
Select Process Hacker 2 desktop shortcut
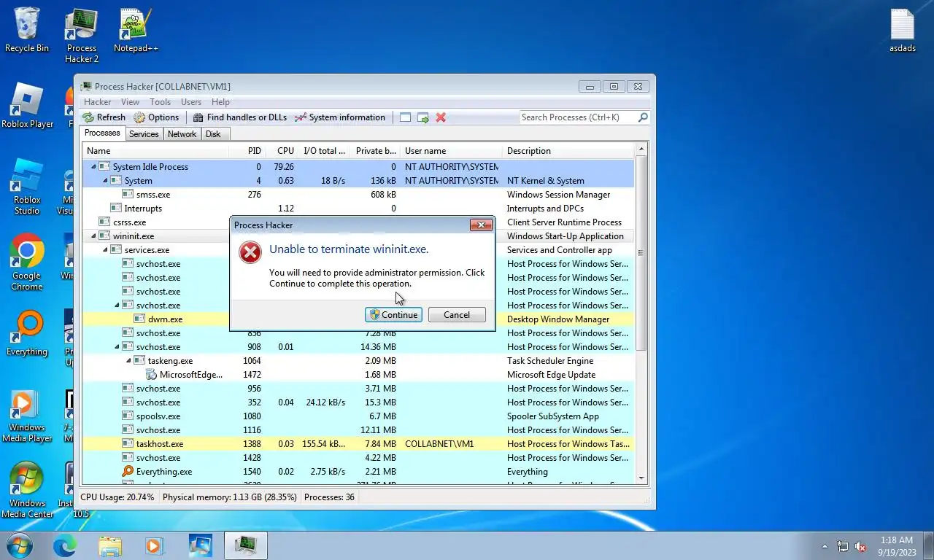(x=82, y=36)
